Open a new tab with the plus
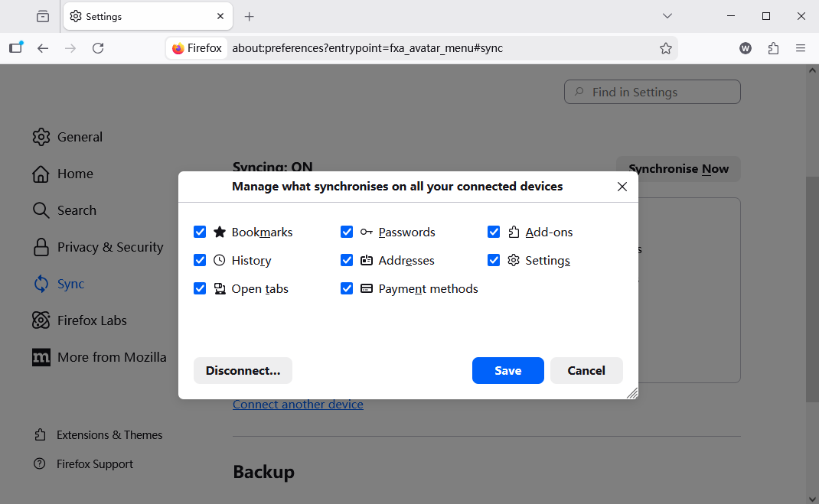Image resolution: width=819 pixels, height=504 pixels. (248, 16)
